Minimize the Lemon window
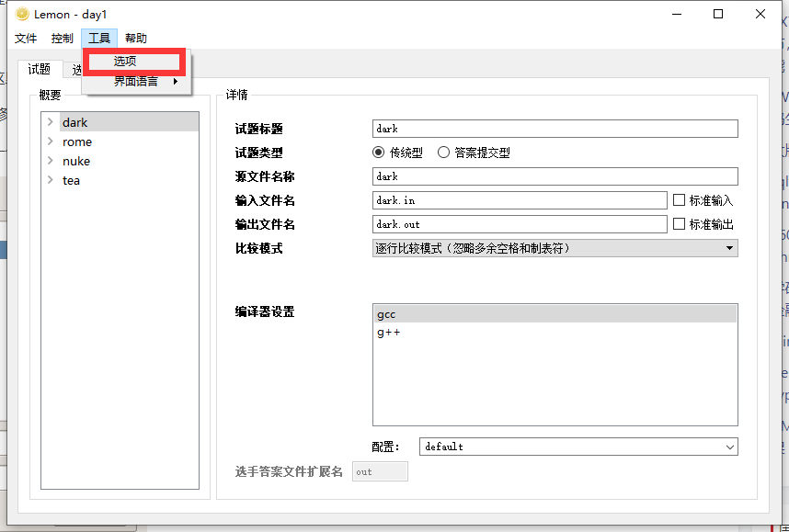This screenshot has width=789, height=532. (x=677, y=14)
